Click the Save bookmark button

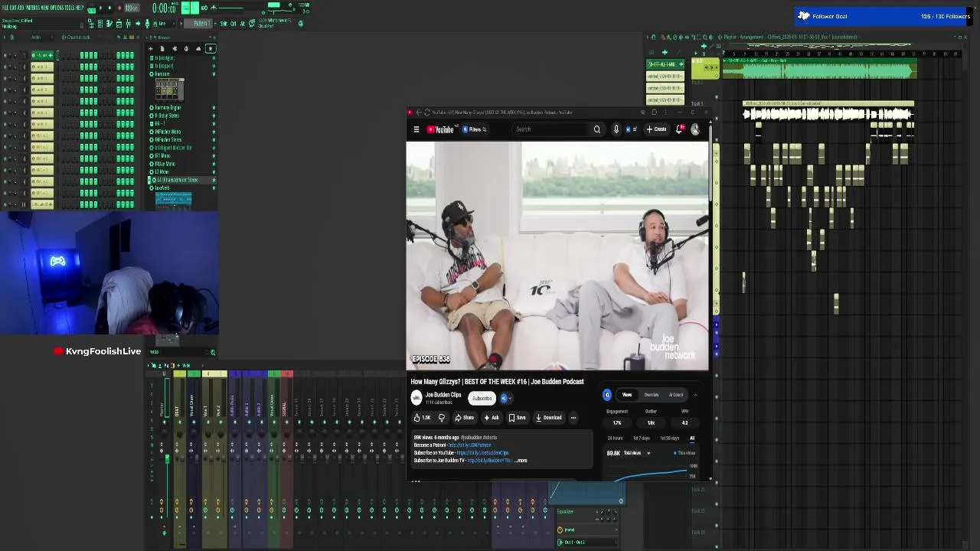pos(518,418)
